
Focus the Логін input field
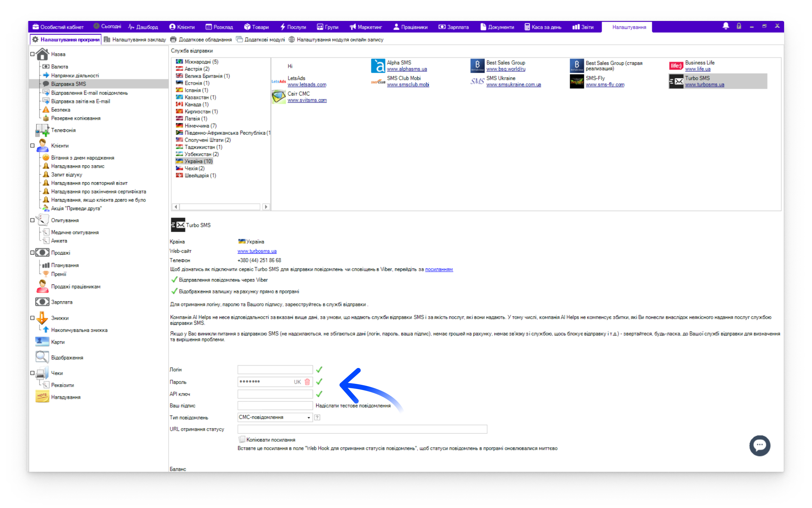tap(275, 370)
